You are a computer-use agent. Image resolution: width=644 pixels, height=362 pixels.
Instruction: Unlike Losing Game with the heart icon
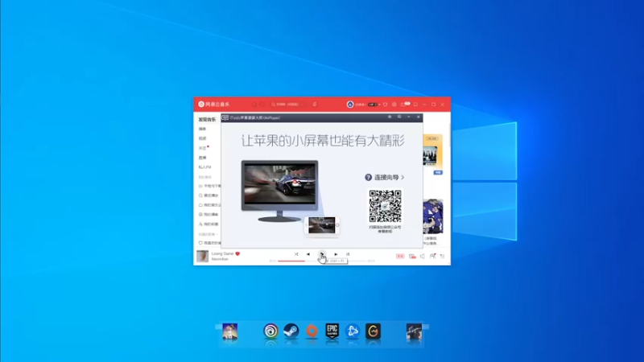coord(237,253)
